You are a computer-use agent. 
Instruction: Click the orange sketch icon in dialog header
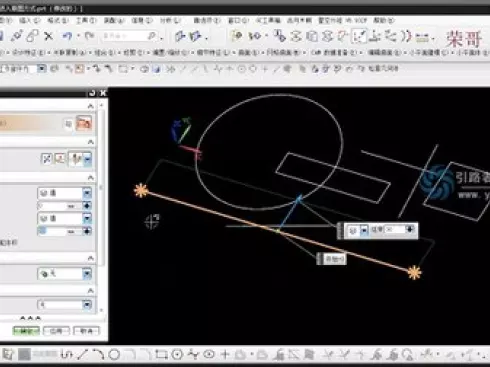point(84,123)
